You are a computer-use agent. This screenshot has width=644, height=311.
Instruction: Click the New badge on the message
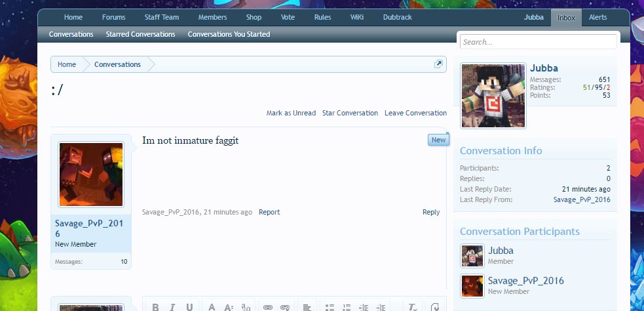[438, 140]
